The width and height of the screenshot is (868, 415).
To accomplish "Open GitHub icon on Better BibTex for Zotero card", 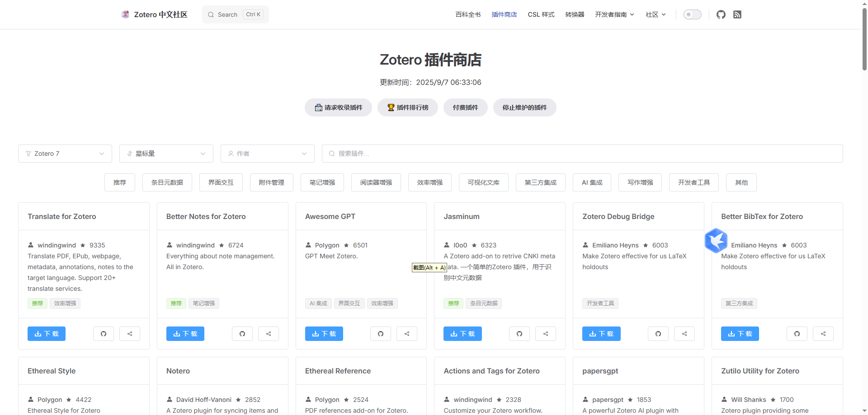I will [797, 334].
